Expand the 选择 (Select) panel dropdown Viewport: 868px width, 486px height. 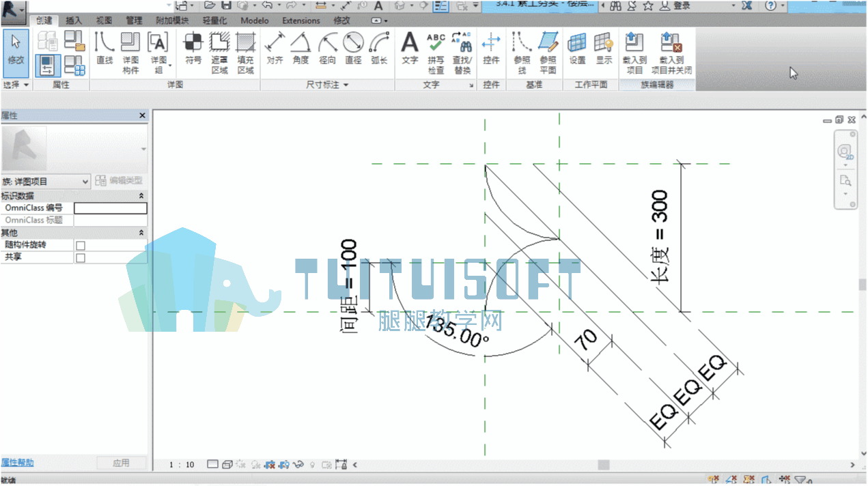tap(16, 85)
